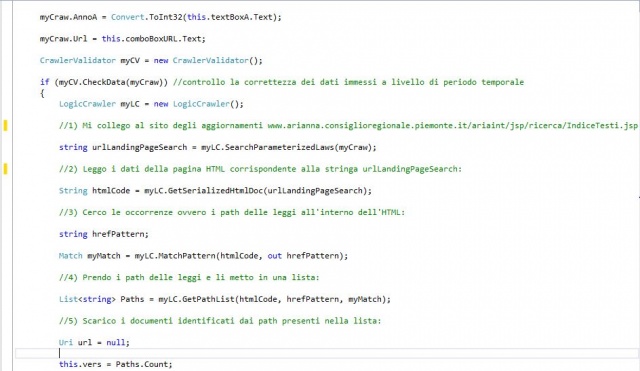Click the yellow change marker beside comment //2)
The height and width of the screenshot is (371, 640).
[5, 169]
